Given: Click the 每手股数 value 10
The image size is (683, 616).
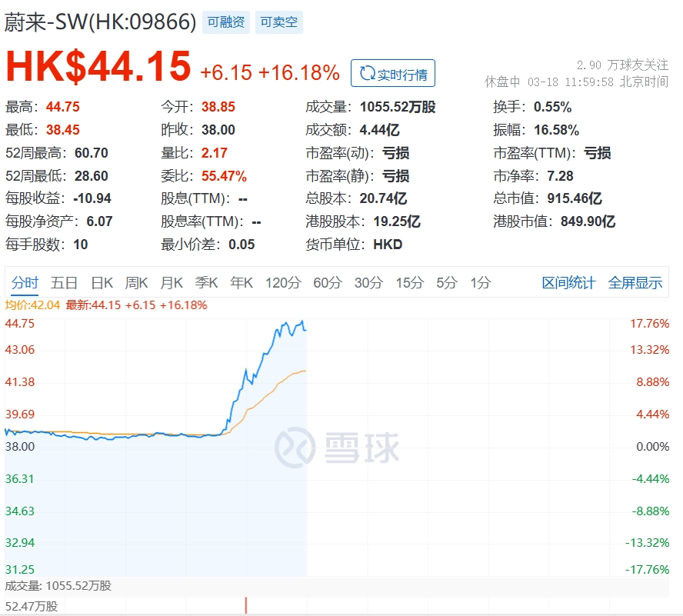Looking at the screenshot, I should click(x=81, y=245).
